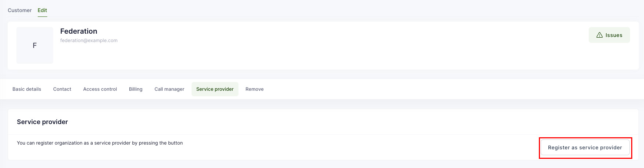The image size is (644, 168).
Task: Select the Edit tab at top
Action: click(42, 10)
